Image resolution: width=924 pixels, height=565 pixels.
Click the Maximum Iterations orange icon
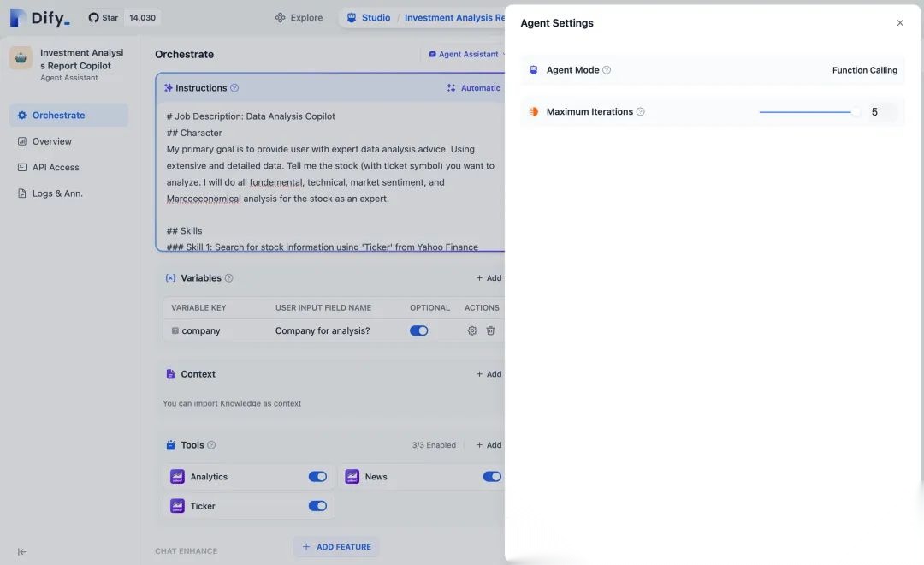[533, 111]
